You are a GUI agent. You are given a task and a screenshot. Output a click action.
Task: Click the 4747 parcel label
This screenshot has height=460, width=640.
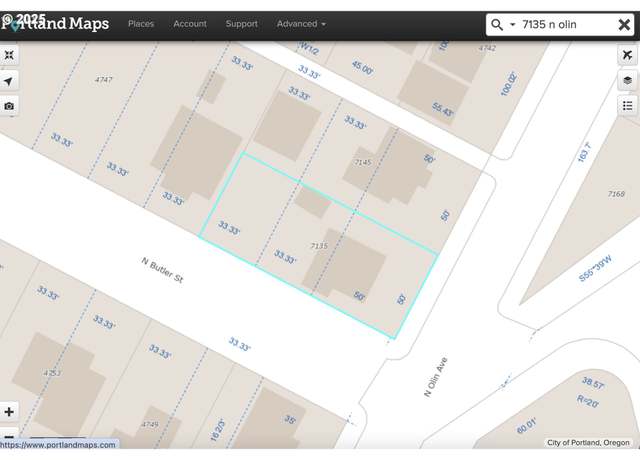[x=103, y=80]
